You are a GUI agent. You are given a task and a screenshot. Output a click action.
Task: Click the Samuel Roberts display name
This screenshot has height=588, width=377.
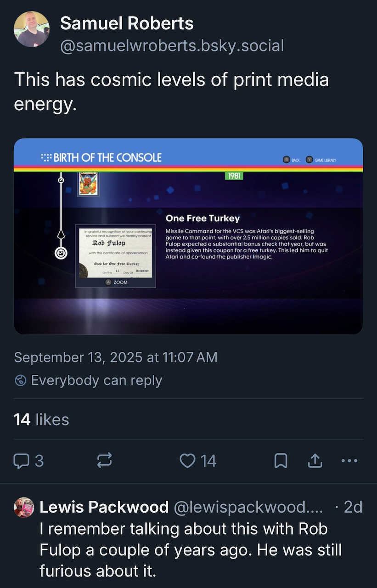pos(127,23)
